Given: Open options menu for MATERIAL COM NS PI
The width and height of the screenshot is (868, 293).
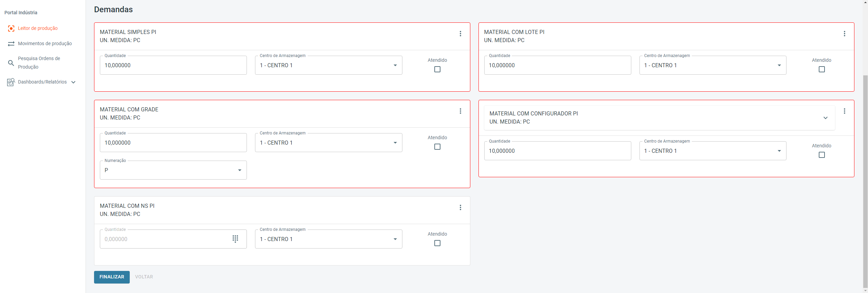Looking at the screenshot, I should 460,207.
